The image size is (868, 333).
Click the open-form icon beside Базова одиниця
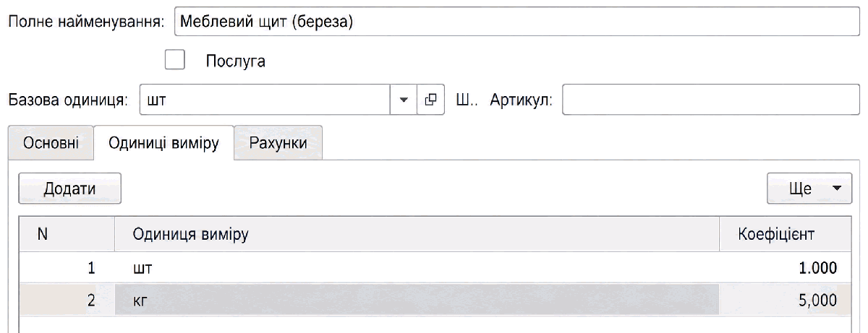coord(430,100)
